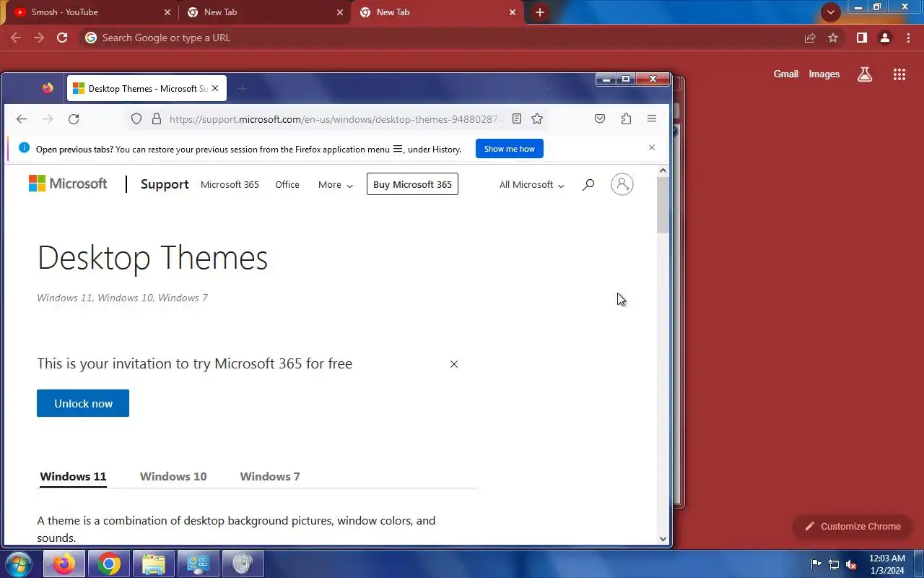Switch to the middle New Tab in Chrome
The image size is (924, 578).
(264, 12)
